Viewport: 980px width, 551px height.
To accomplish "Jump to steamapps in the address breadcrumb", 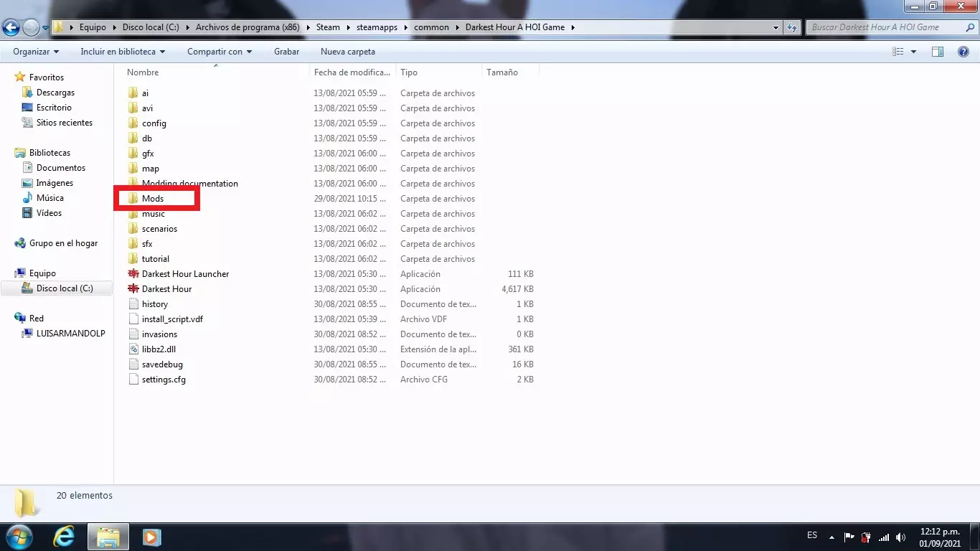I will tap(377, 27).
